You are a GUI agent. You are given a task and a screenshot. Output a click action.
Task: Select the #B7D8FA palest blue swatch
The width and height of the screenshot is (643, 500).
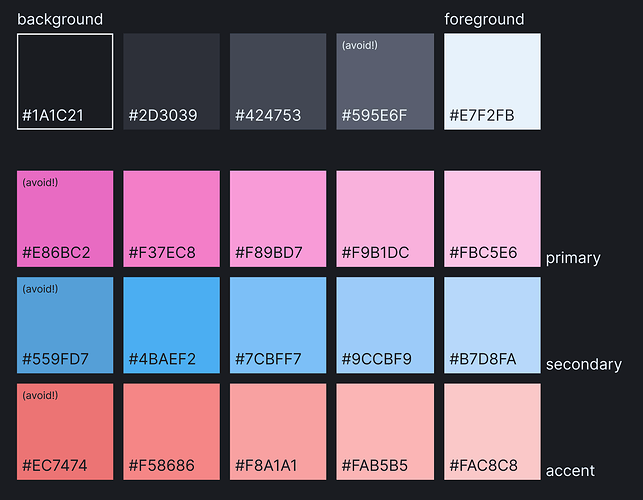492,325
